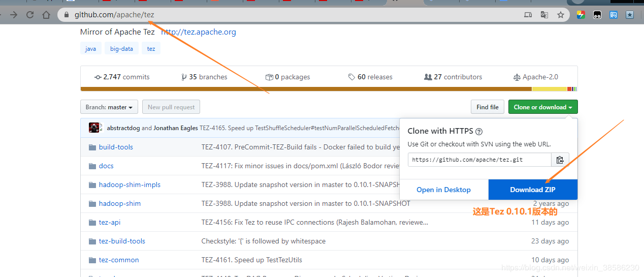Click folder icon next to tez-common
Image resolution: width=644 pixels, height=277 pixels.
coord(92,260)
